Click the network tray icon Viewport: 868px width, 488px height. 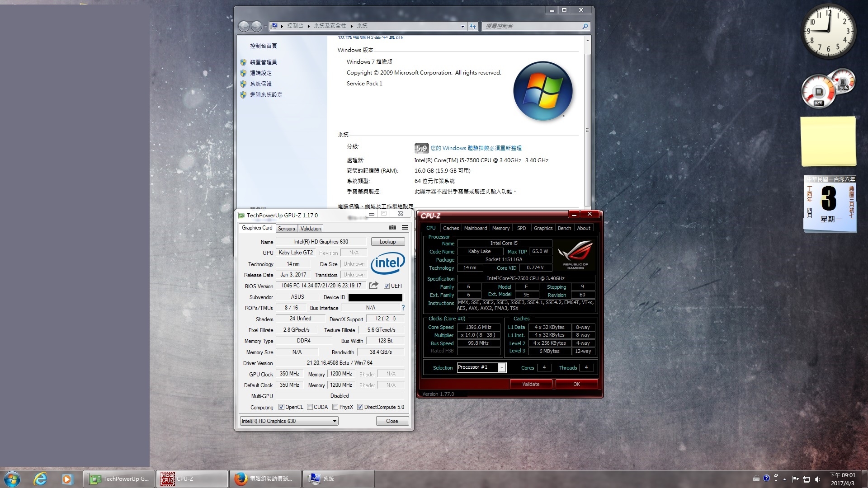pyautogui.click(x=807, y=479)
